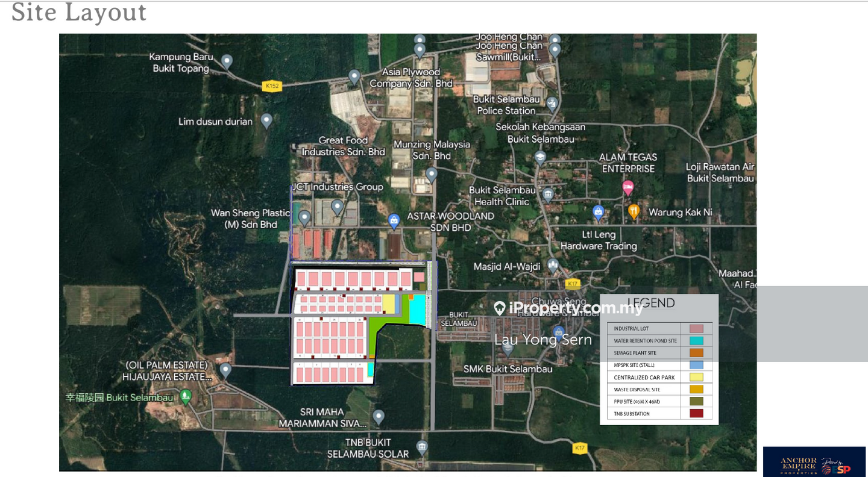Click the K152 road badge on map

(272, 86)
